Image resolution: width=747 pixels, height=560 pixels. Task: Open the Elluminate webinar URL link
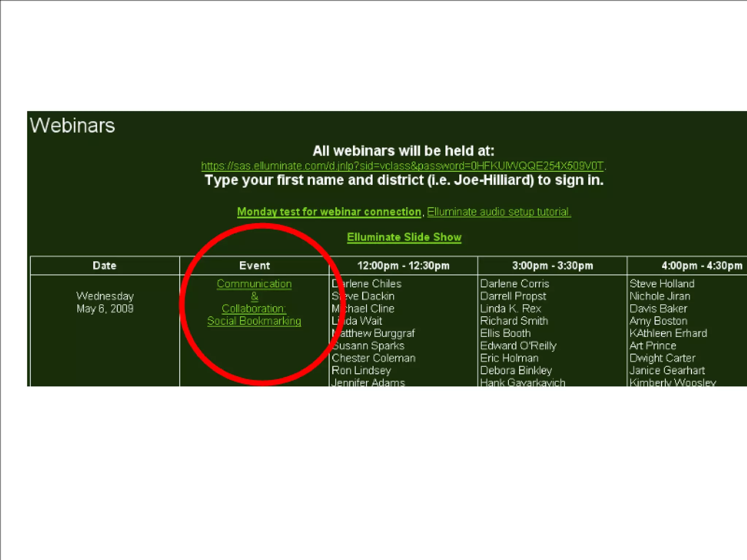pyautogui.click(x=403, y=166)
